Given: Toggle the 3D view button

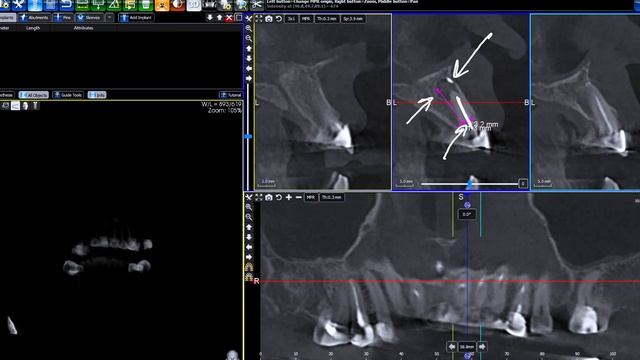Looking at the screenshot, I should (194, 5).
